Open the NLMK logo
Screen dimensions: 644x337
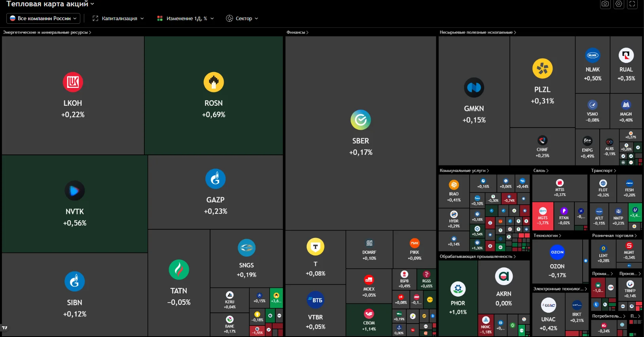593,55
